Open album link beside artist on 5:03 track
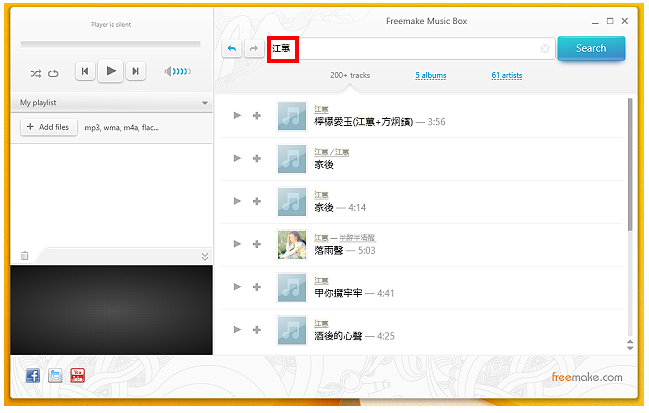 tap(357, 238)
